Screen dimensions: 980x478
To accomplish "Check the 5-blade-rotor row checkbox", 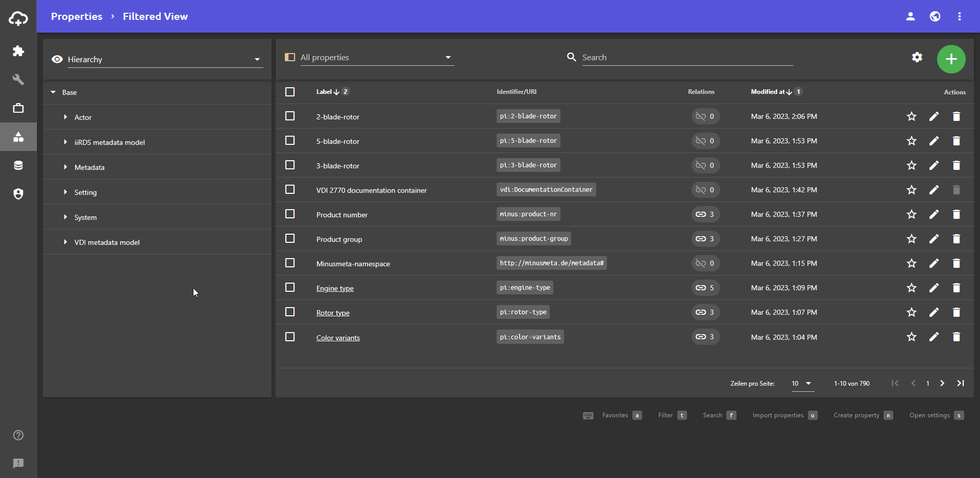I will coord(290,140).
